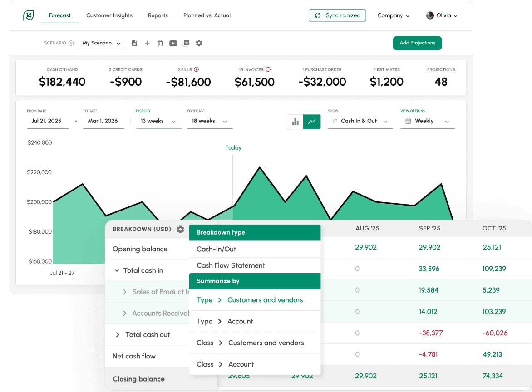Add a new scenario with the plus icon
The height and width of the screenshot is (392, 532).
pos(147,43)
